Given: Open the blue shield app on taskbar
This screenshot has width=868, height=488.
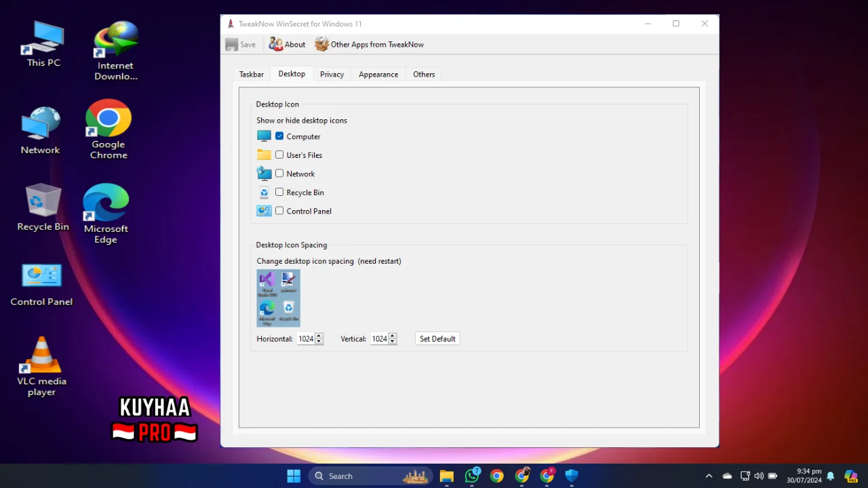Looking at the screenshot, I should pos(572,476).
